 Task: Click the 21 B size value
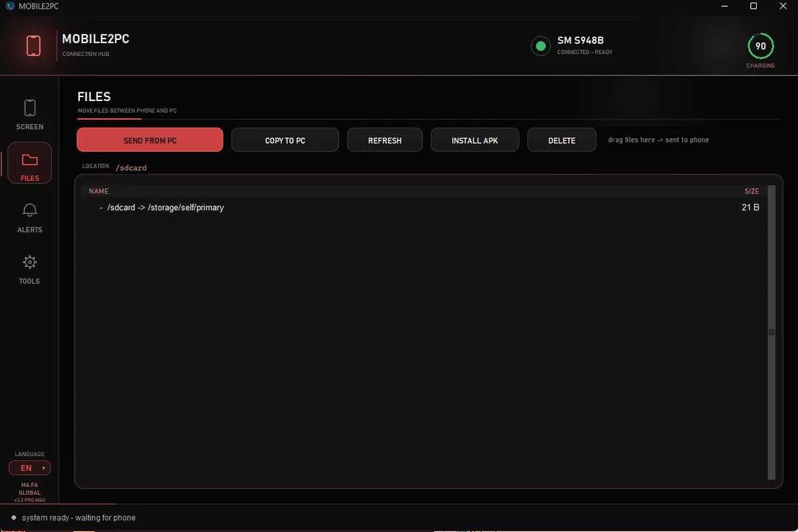click(751, 207)
